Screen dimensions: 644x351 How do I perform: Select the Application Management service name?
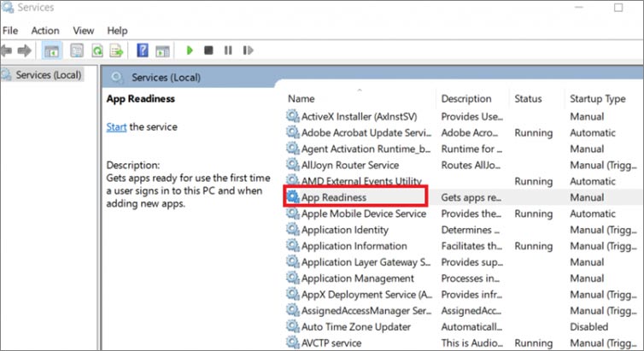pos(357,278)
